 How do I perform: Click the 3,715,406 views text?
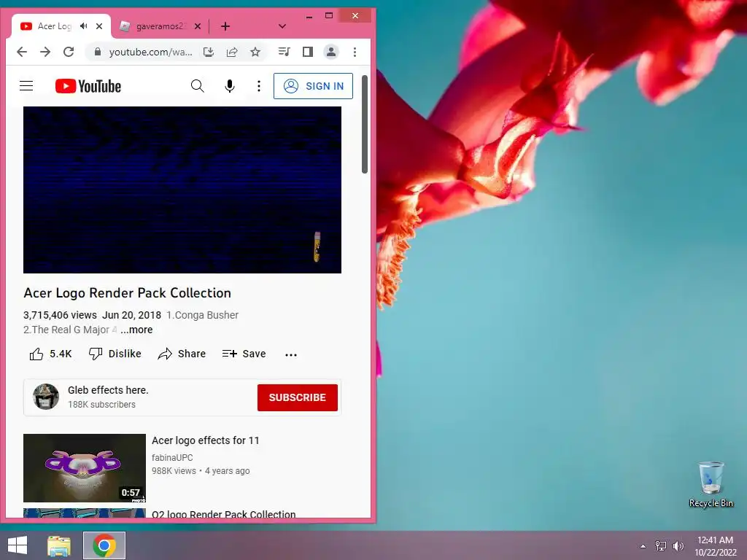[x=60, y=315]
